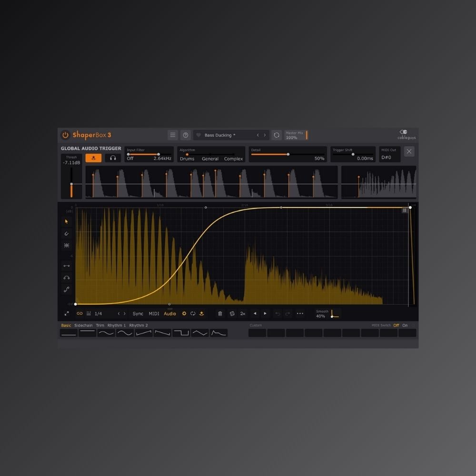476x476 pixels.
Task: Open the Rhythm 1 wave presets tab
Action: coord(117,325)
